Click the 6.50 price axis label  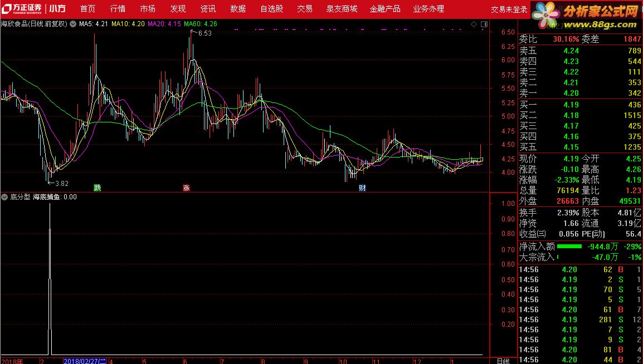click(x=508, y=32)
